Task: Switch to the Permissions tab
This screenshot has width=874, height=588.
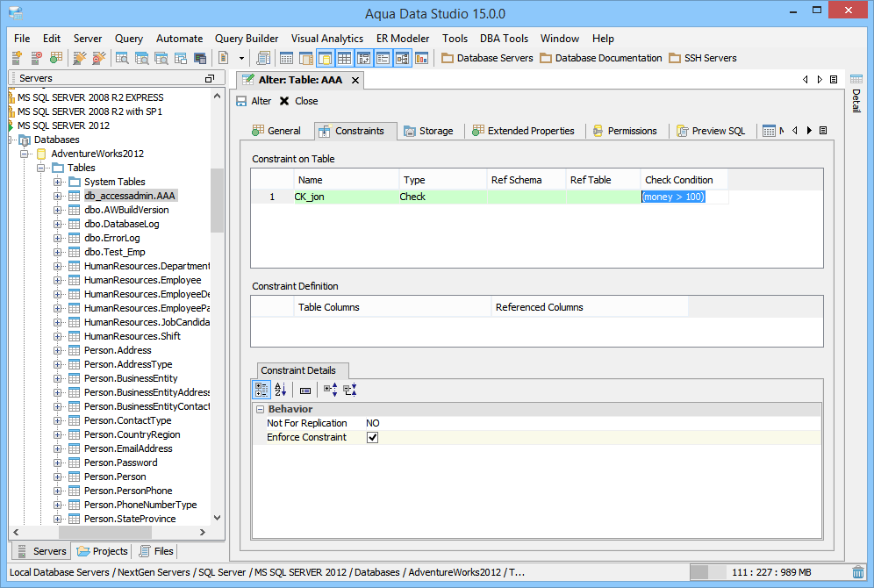Action: [x=625, y=131]
